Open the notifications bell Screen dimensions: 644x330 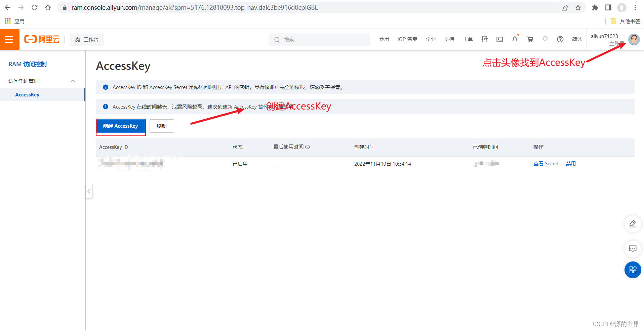click(x=515, y=39)
